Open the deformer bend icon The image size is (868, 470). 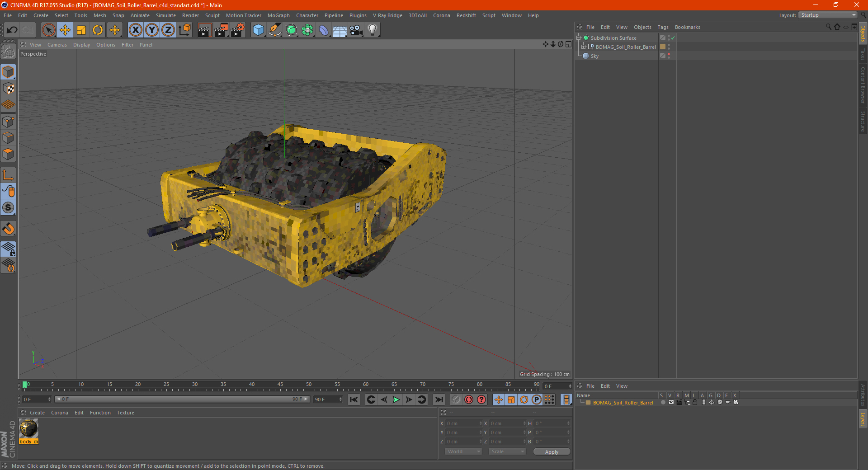point(324,30)
